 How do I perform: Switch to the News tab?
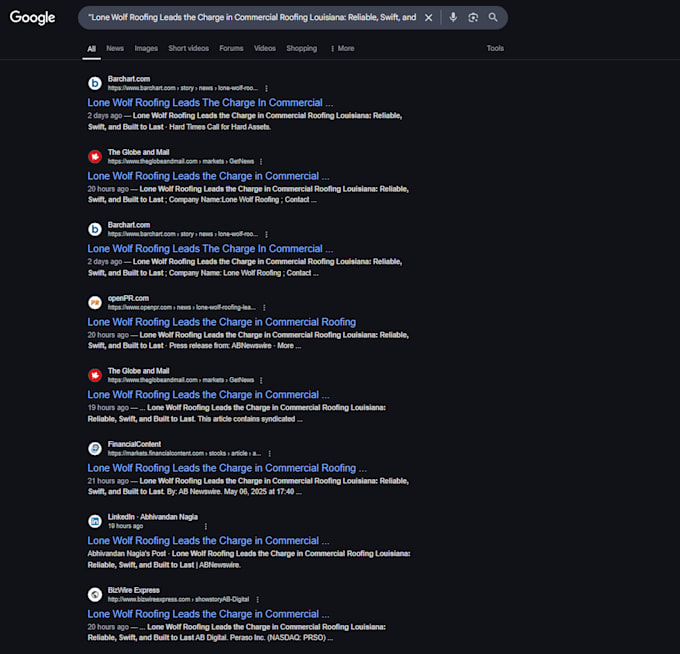tap(115, 48)
